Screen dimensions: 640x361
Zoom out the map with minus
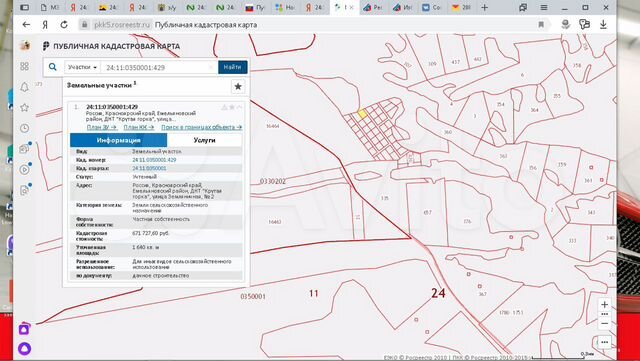pos(604,323)
